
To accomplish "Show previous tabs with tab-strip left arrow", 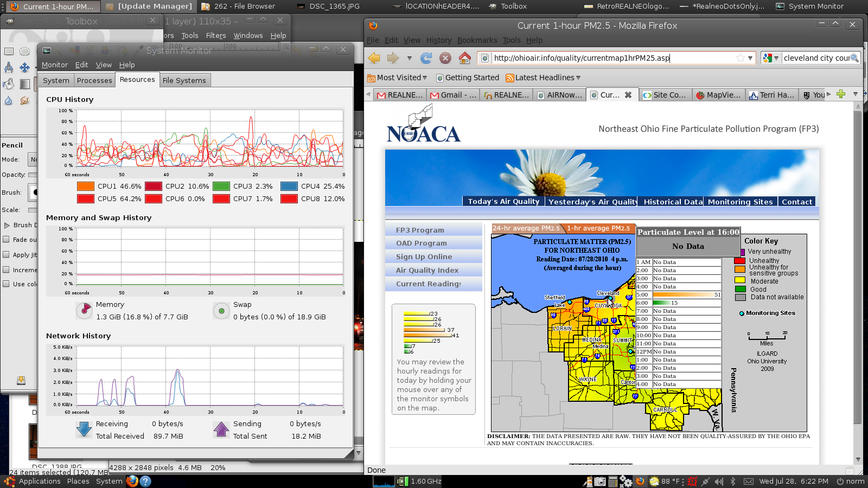I will tap(368, 94).
